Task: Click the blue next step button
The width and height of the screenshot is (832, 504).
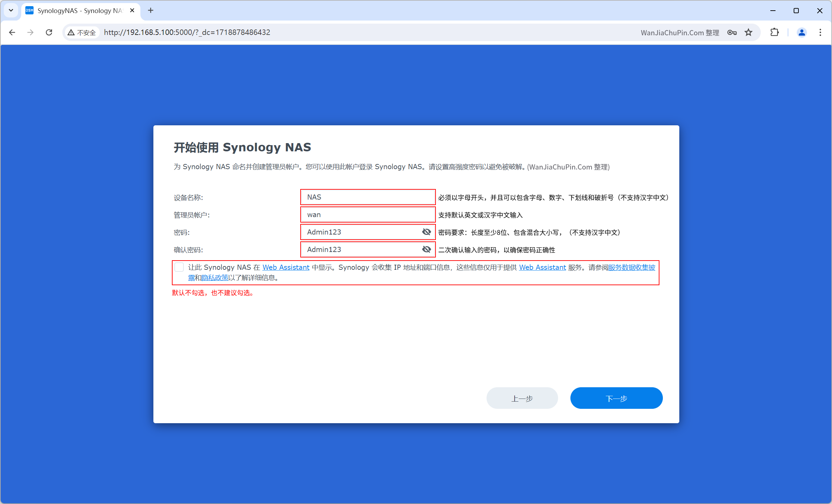Action: tap(616, 398)
